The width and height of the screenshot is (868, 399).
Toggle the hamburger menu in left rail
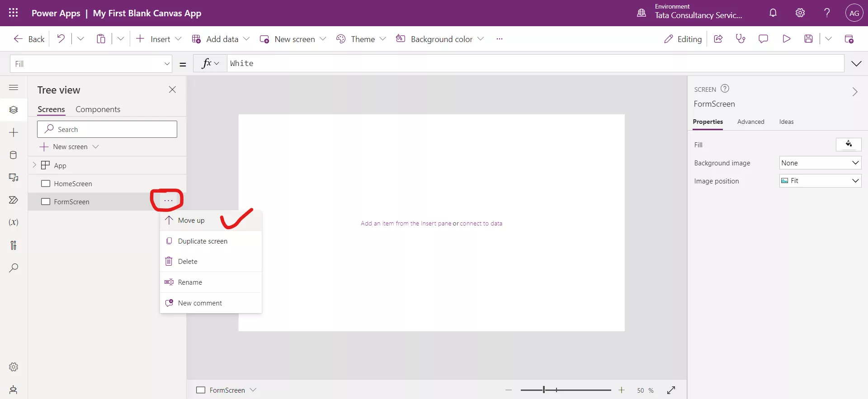coord(14,87)
